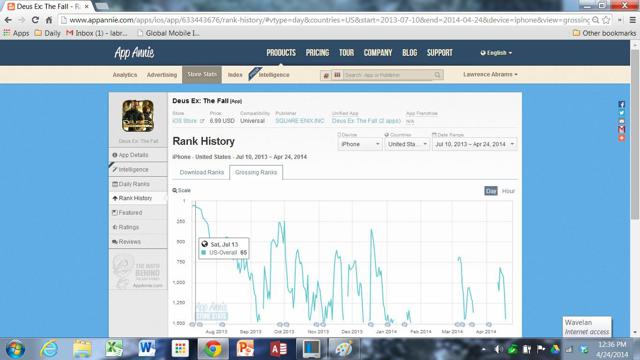Open the iPhone device dropdown
This screenshot has width=640, height=360.
[x=359, y=144]
